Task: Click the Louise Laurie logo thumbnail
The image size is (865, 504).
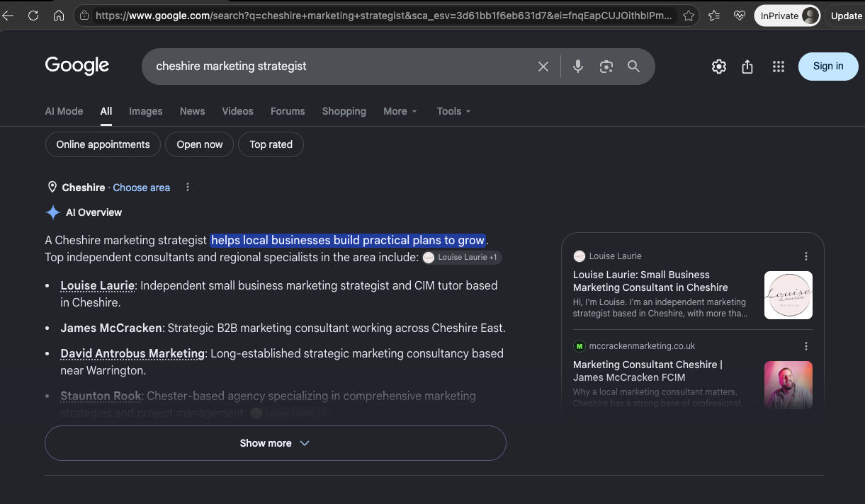Action: 788,295
